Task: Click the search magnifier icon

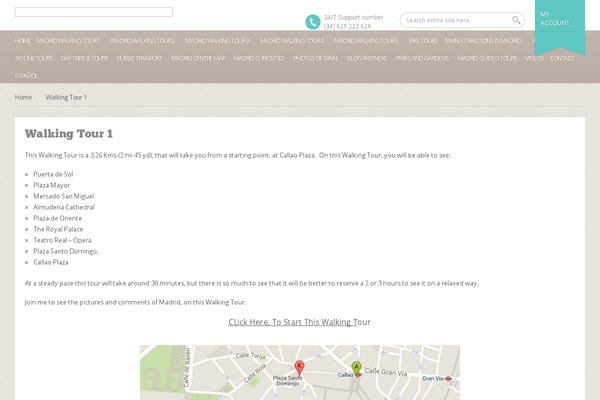Action: tap(516, 20)
